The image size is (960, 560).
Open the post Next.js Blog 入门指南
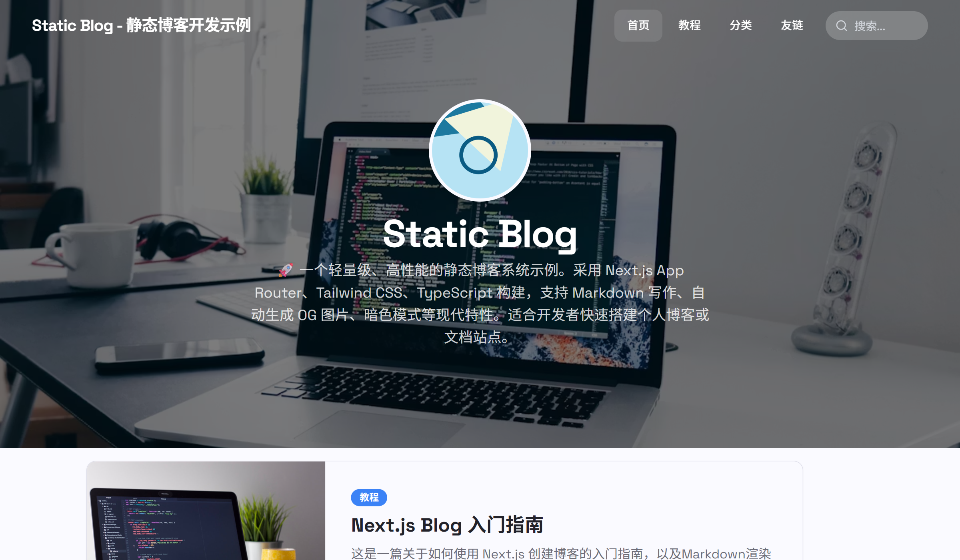(447, 525)
